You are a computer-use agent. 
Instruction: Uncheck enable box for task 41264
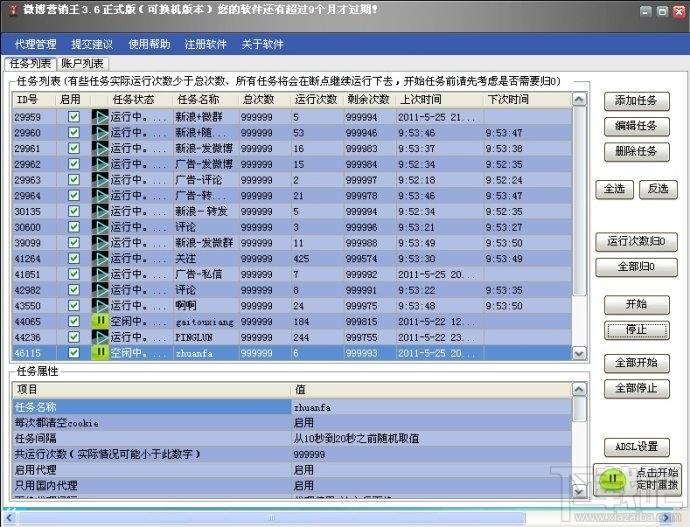(74, 258)
